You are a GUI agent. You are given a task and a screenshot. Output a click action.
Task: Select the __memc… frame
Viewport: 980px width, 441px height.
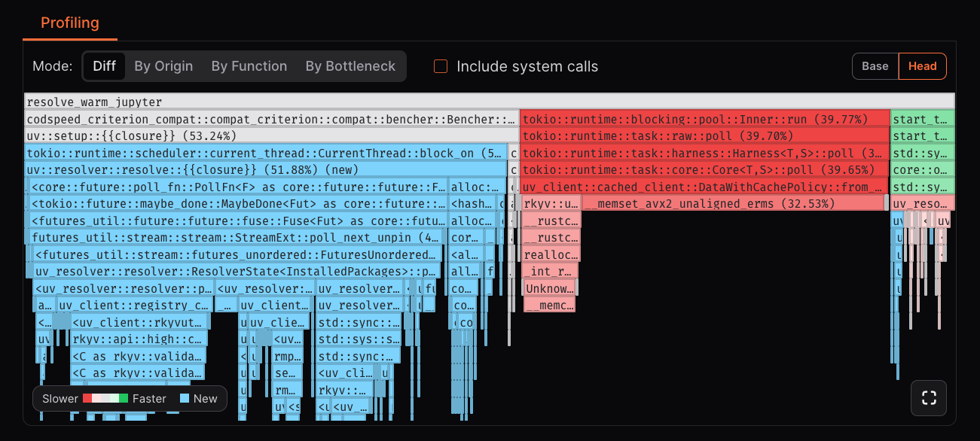[549, 305]
